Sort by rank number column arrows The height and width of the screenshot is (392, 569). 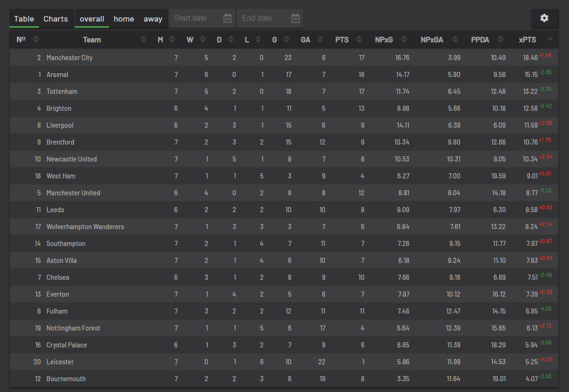click(x=36, y=39)
